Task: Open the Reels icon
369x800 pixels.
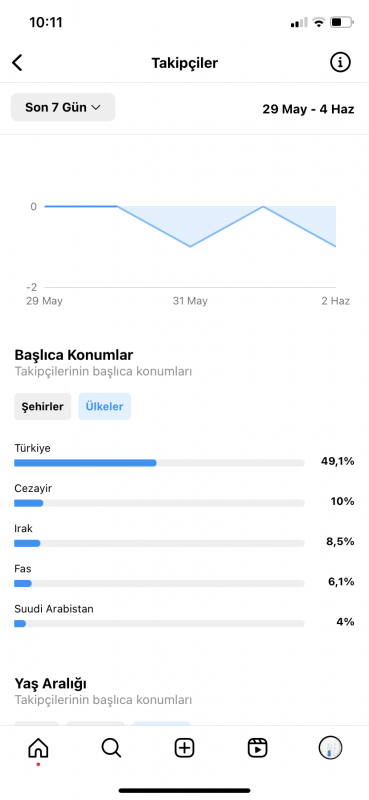Action: [x=257, y=748]
